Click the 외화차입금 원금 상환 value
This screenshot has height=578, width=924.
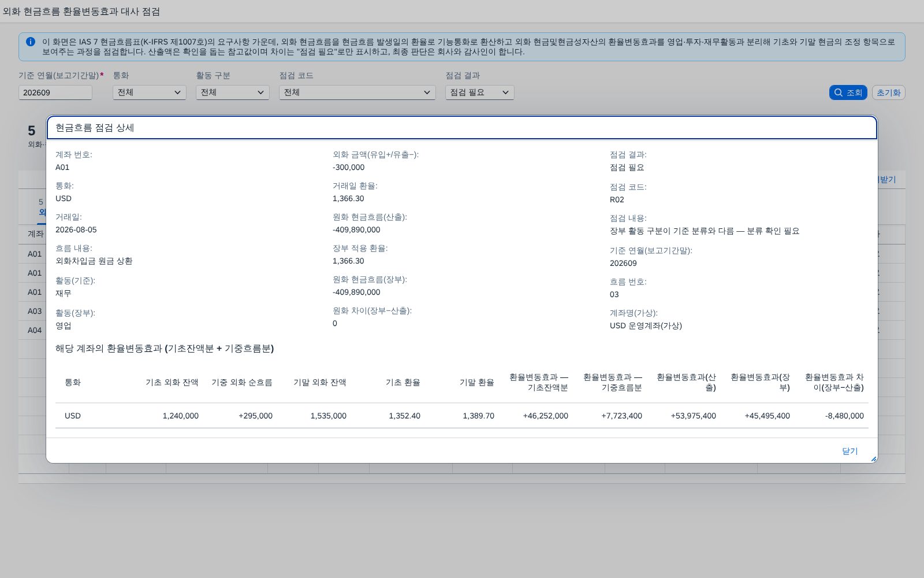click(94, 261)
